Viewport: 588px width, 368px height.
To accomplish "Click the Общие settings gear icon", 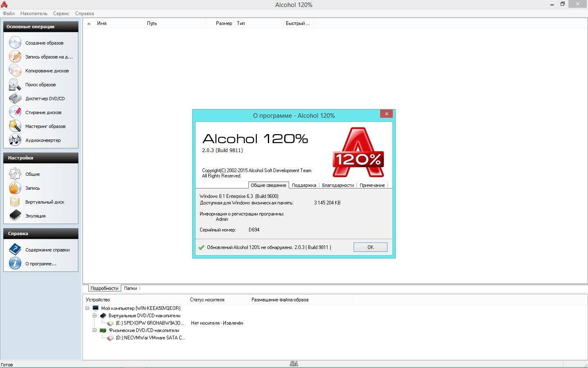I will point(15,174).
